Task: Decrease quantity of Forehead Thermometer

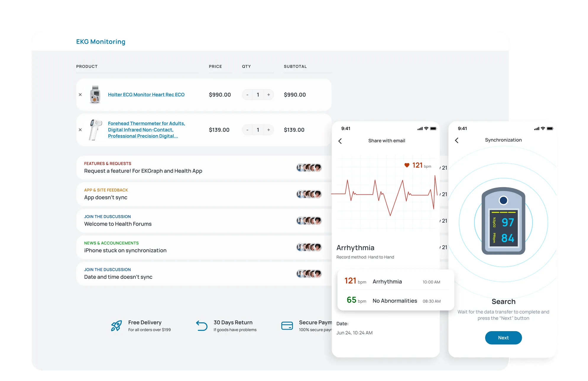Action: pos(247,130)
